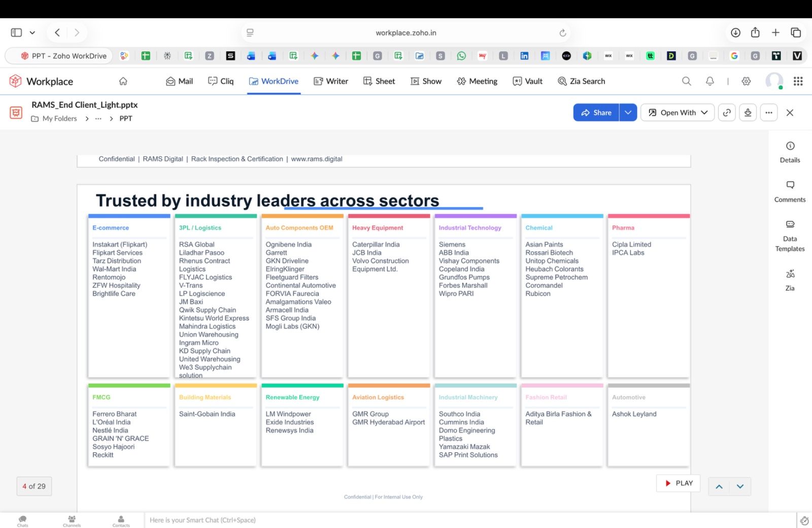Open the Details side panel
Image resolution: width=812 pixels, height=528 pixels.
click(x=790, y=152)
